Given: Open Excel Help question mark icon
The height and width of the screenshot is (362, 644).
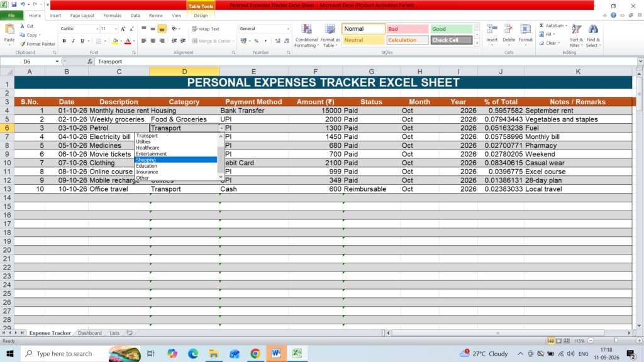Looking at the screenshot, I should pyautogui.click(x=613, y=15).
